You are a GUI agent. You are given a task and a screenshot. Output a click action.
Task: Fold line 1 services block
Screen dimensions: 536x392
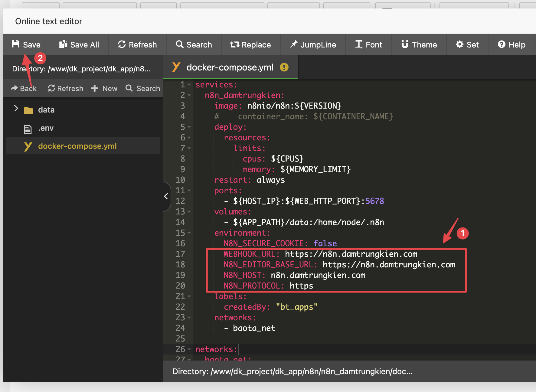coord(189,85)
